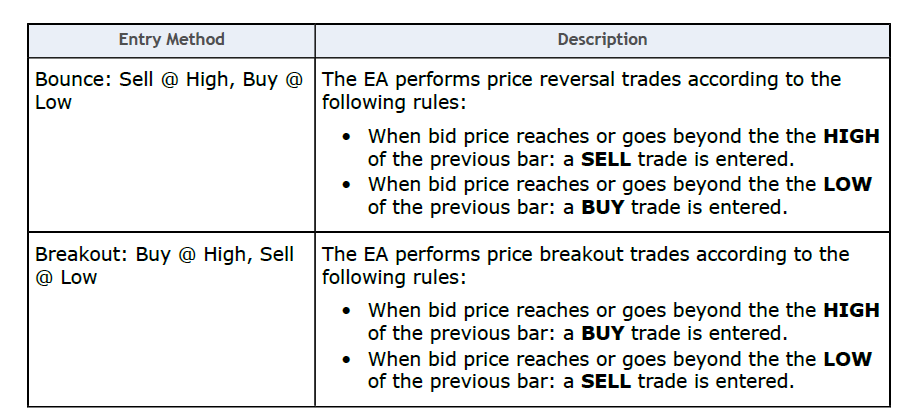The width and height of the screenshot is (923, 418).
Task: Click first bullet point in Bounce description
Action: point(623,148)
